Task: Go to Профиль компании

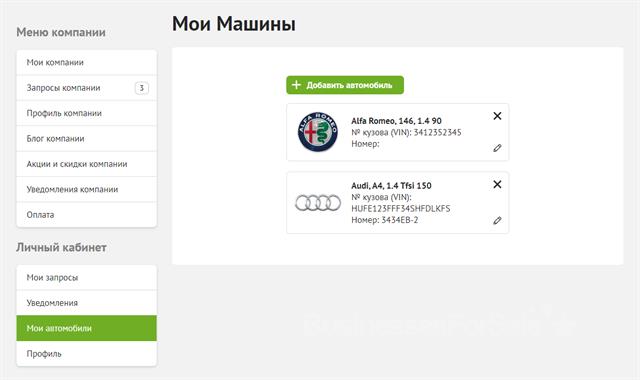Action: [87, 113]
